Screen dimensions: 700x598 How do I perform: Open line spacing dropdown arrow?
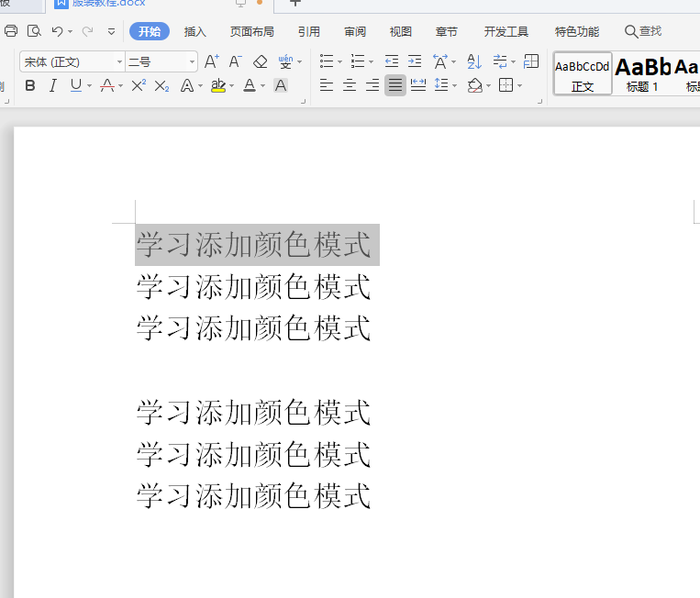point(454,85)
